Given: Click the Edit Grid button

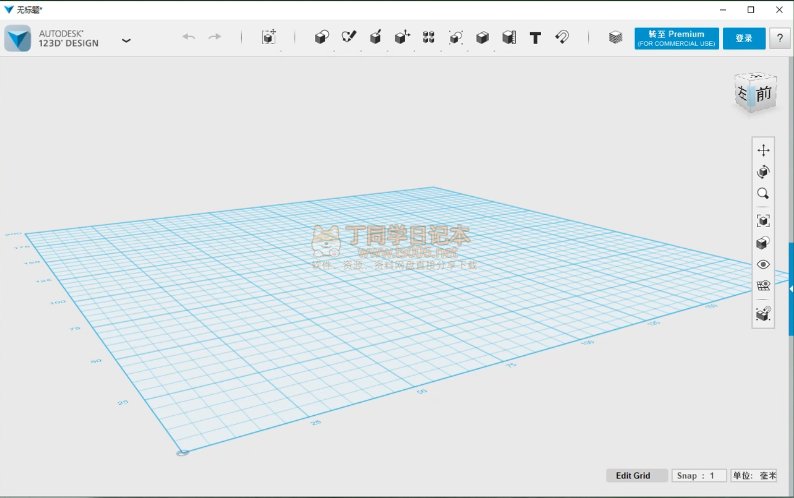Looking at the screenshot, I should coord(633,476).
